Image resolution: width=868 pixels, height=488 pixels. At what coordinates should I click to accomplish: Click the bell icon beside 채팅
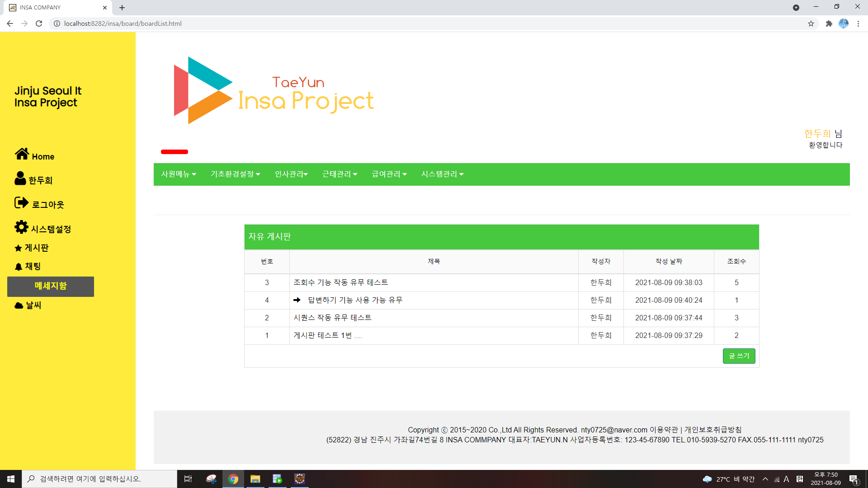tap(19, 267)
